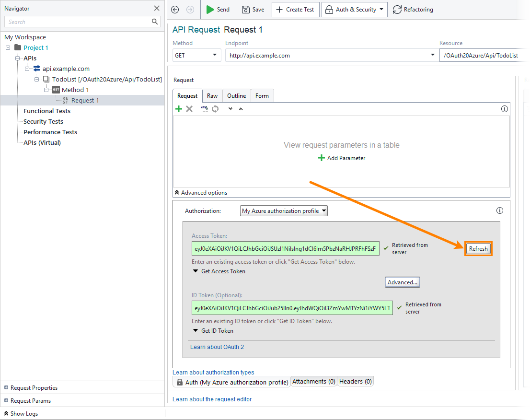Click the Navigator search magnifier icon

(155, 22)
